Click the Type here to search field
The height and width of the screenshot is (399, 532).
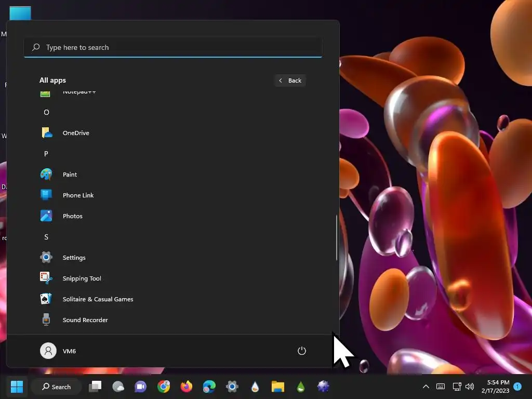coord(173,47)
